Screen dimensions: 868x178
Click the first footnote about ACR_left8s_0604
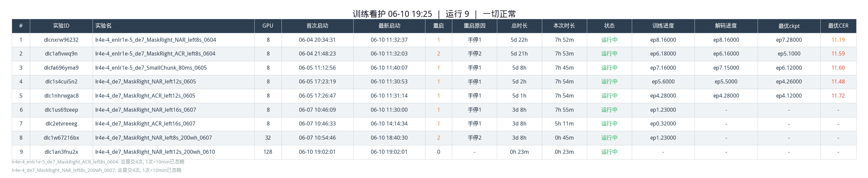pyautogui.click(x=98, y=162)
